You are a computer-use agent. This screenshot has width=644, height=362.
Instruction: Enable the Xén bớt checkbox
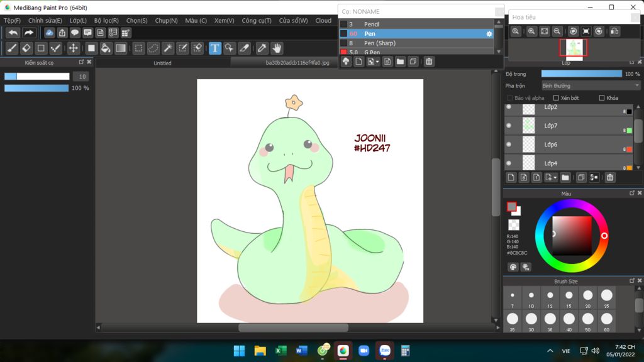pyautogui.click(x=556, y=98)
